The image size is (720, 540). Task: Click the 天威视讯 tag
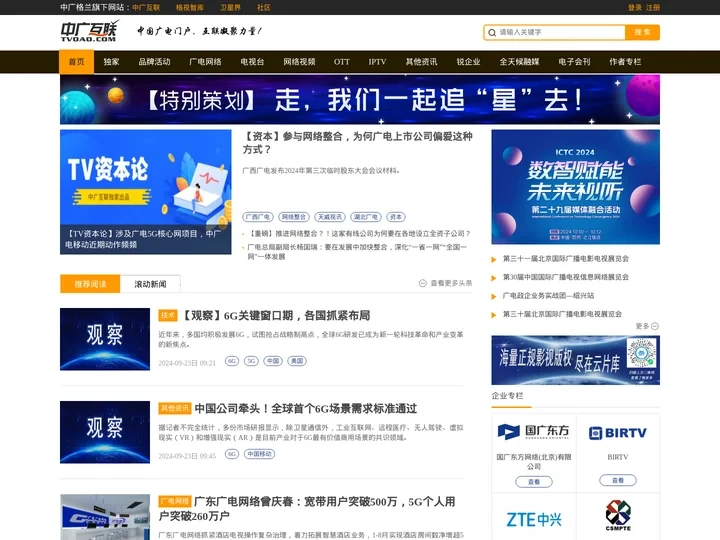(330, 217)
